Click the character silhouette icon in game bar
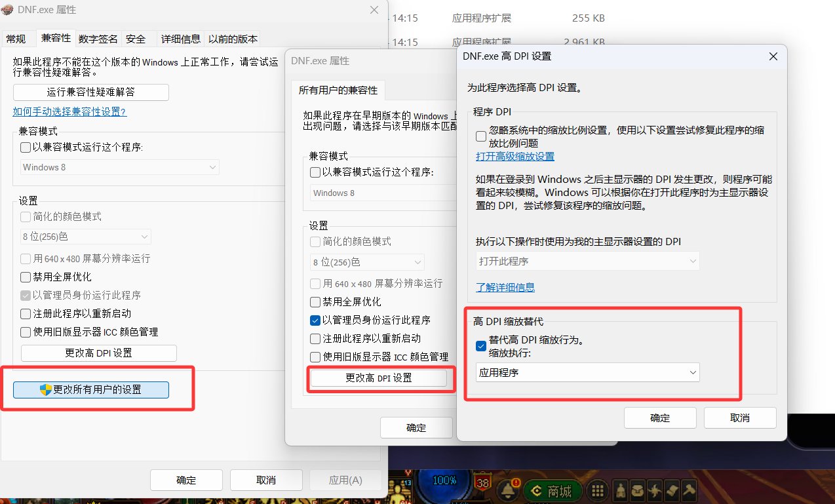 (x=620, y=490)
